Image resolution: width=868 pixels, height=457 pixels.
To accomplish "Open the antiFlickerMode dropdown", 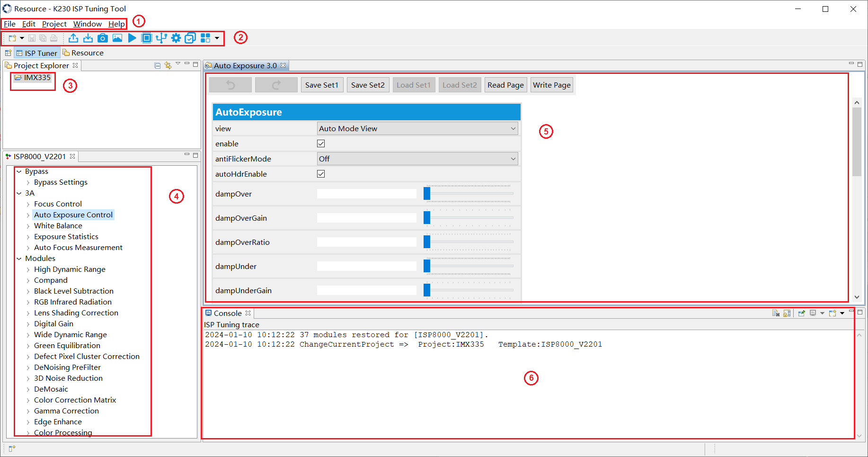I will (x=417, y=159).
